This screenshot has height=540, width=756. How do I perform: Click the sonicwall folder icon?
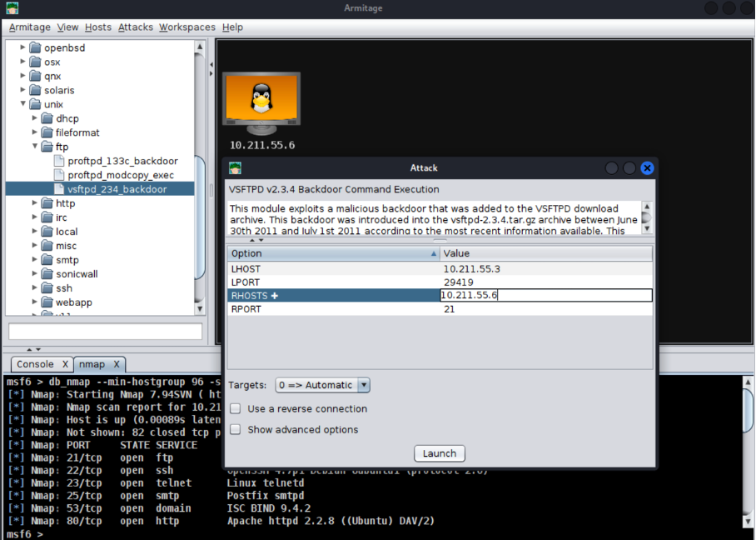(x=47, y=273)
